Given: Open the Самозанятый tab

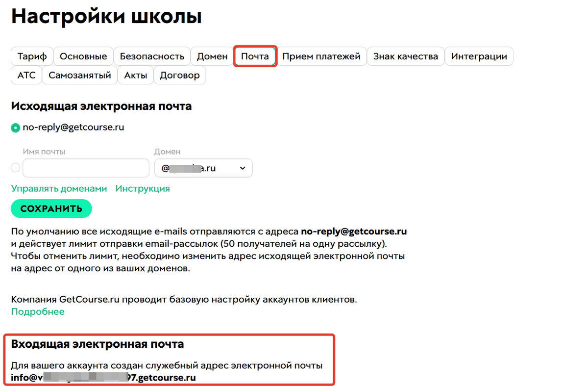Looking at the screenshot, I should click(80, 76).
